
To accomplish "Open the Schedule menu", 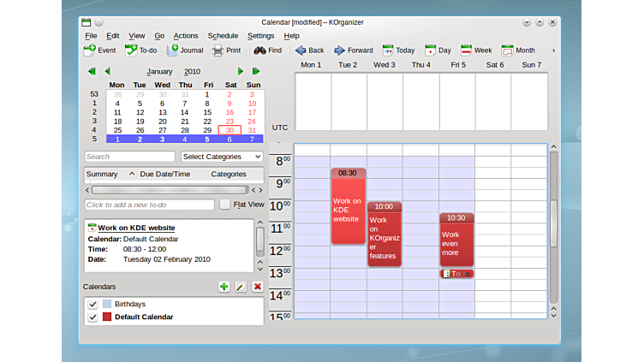I will click(x=223, y=36).
